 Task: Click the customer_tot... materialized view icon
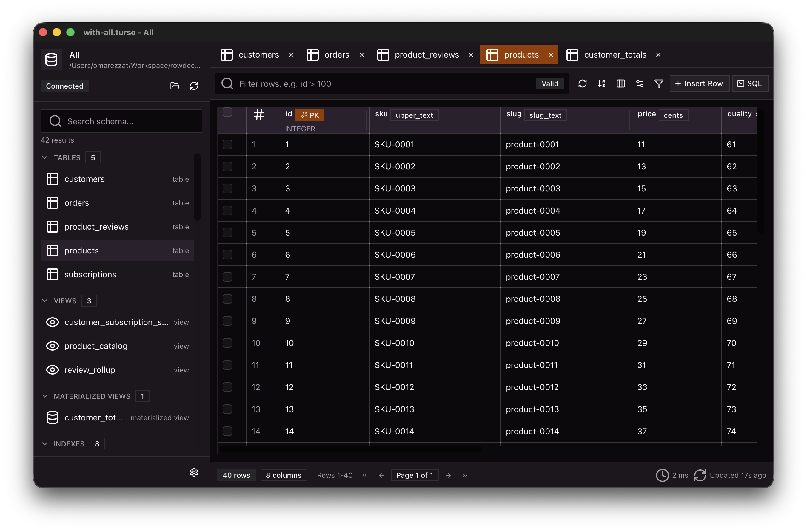(52, 418)
